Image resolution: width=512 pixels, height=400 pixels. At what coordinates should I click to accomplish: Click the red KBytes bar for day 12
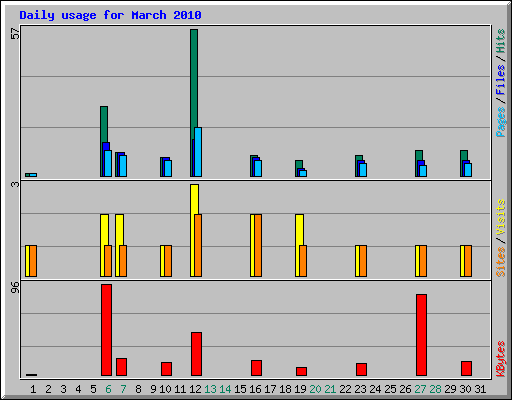coord(196,354)
